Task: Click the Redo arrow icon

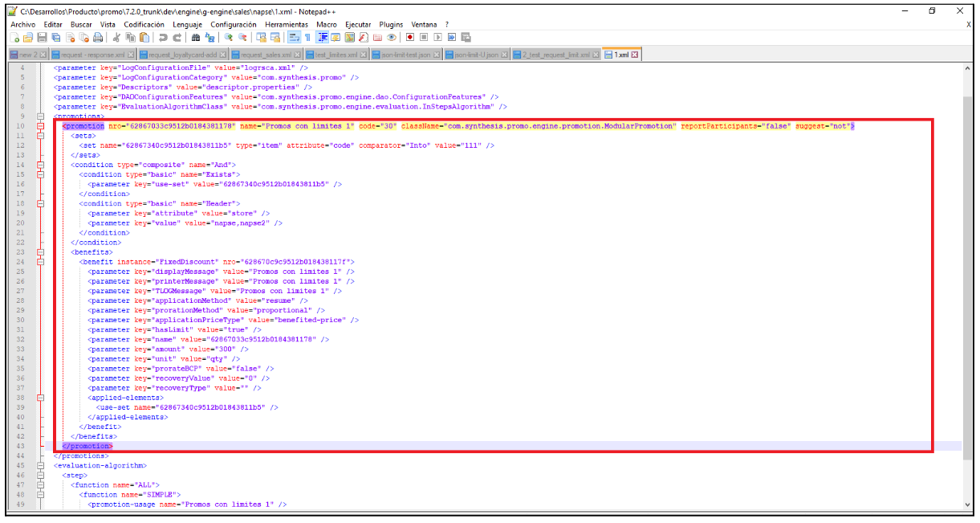Action: [x=177, y=38]
